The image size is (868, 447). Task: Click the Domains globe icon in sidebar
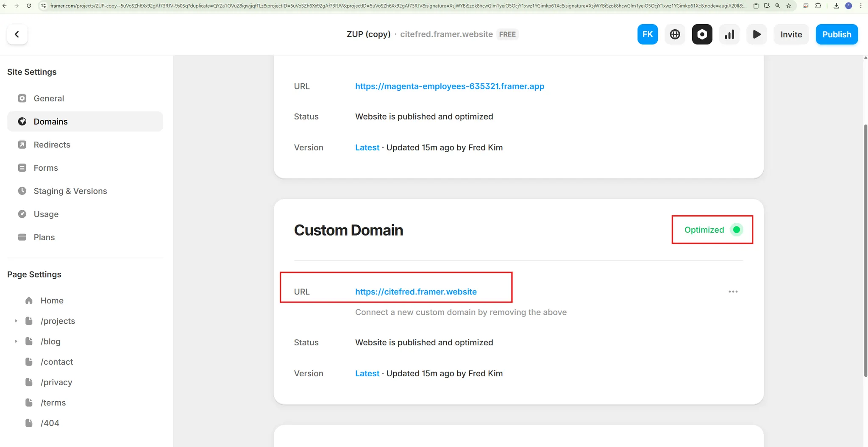22,122
